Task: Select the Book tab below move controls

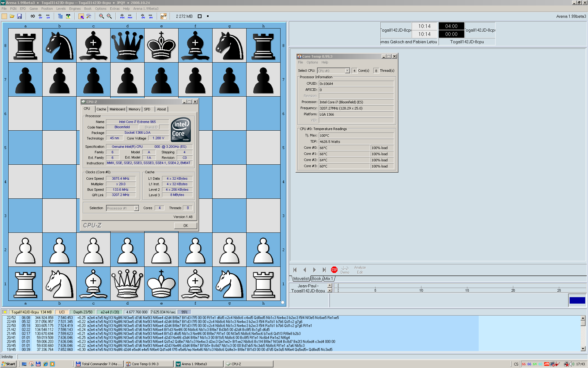Action: (316, 278)
